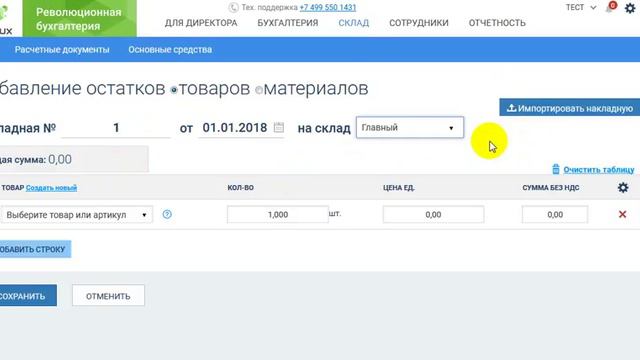Open the calendar date picker icon
640x360 pixels.
(x=279, y=127)
